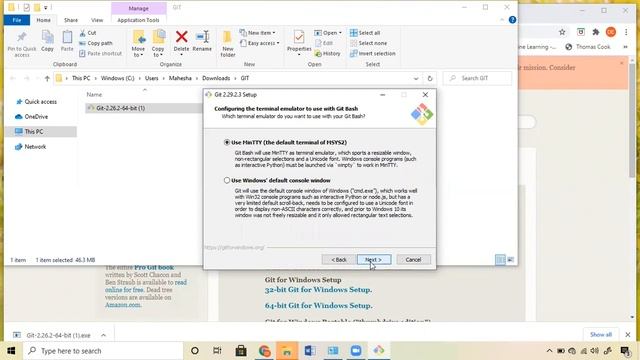Click Paste shortcut in ribbon
The image size is (640, 360).
click(100, 53)
